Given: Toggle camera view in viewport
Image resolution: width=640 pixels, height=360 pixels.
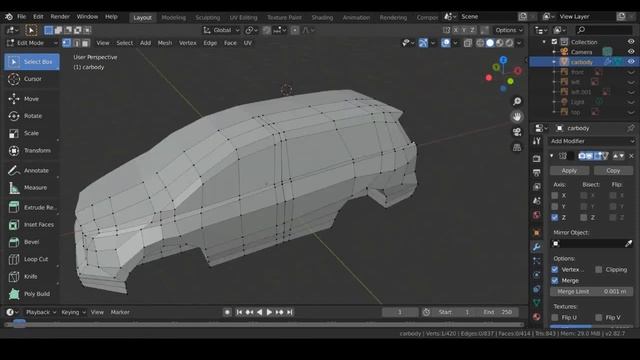Looking at the screenshot, I should [x=517, y=132].
